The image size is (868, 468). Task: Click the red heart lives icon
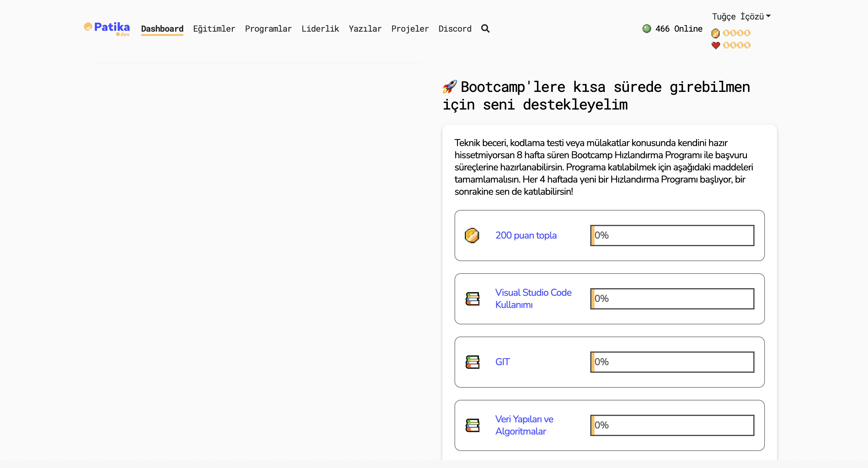715,45
